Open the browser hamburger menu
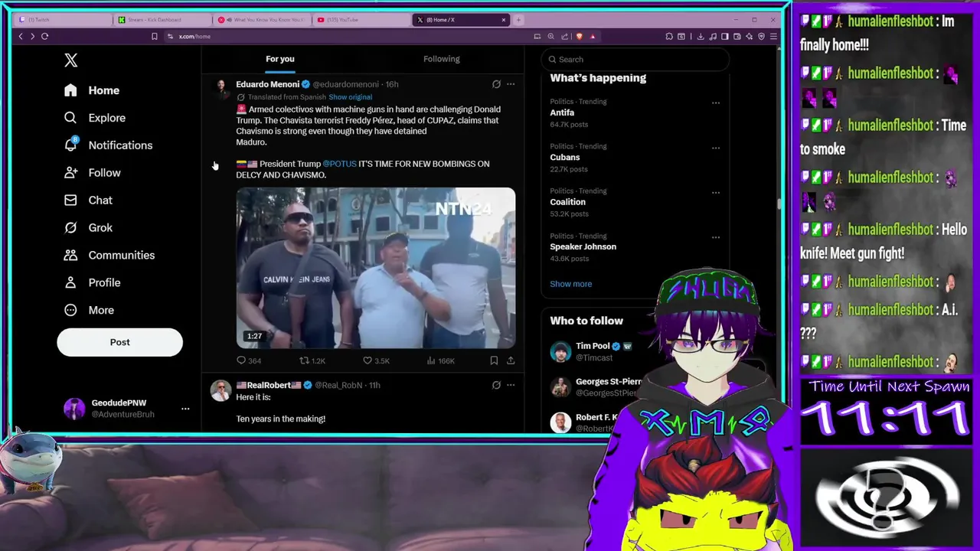Image resolution: width=980 pixels, height=551 pixels. (x=773, y=36)
